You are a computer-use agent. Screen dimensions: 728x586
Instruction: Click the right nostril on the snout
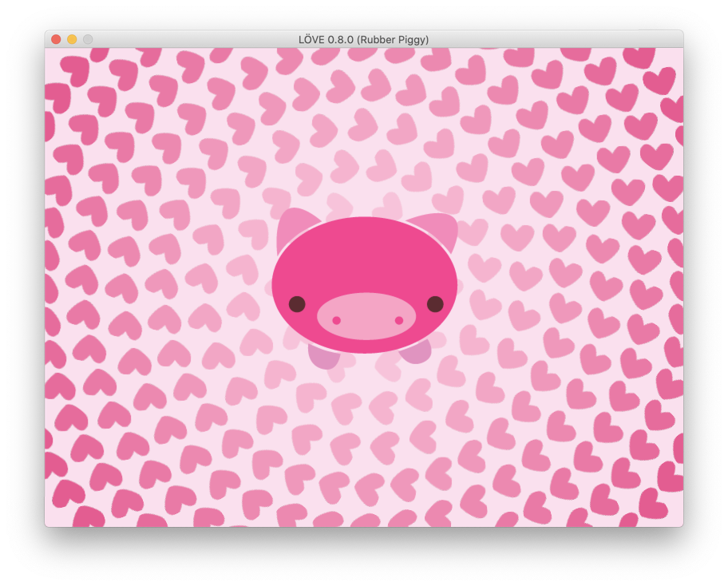[399, 320]
